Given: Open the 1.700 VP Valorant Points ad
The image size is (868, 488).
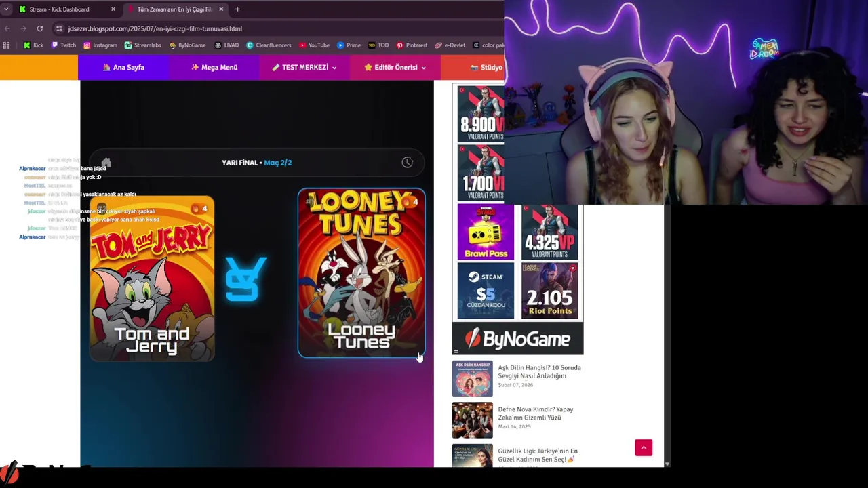Looking at the screenshot, I should tap(481, 173).
